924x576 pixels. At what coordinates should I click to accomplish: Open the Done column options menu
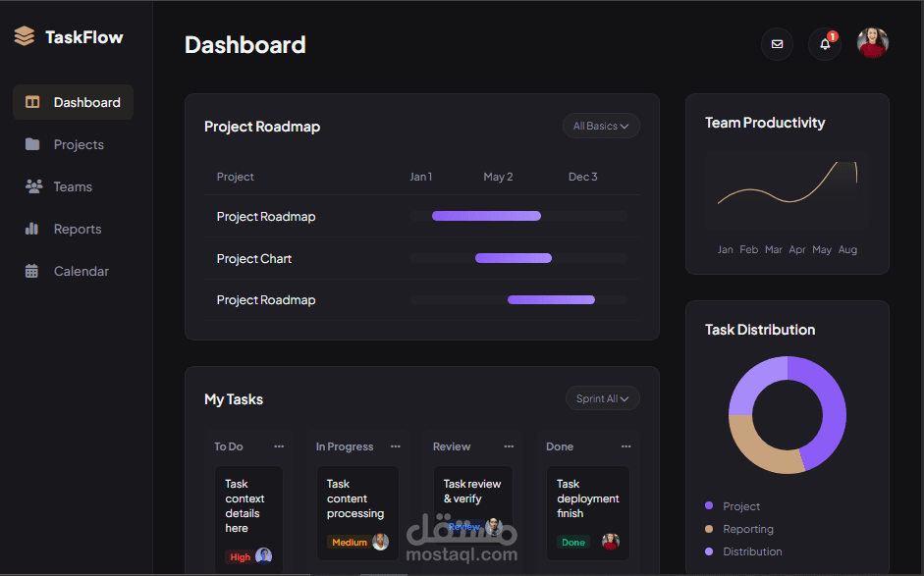625,446
